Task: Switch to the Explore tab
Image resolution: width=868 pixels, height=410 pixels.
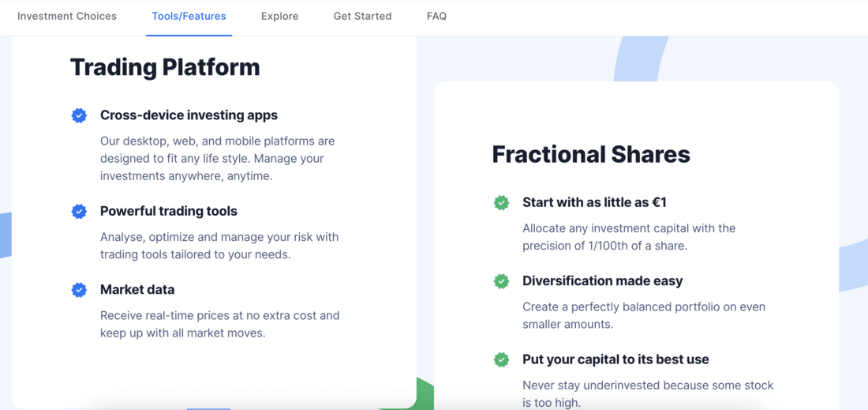Action: click(x=279, y=16)
